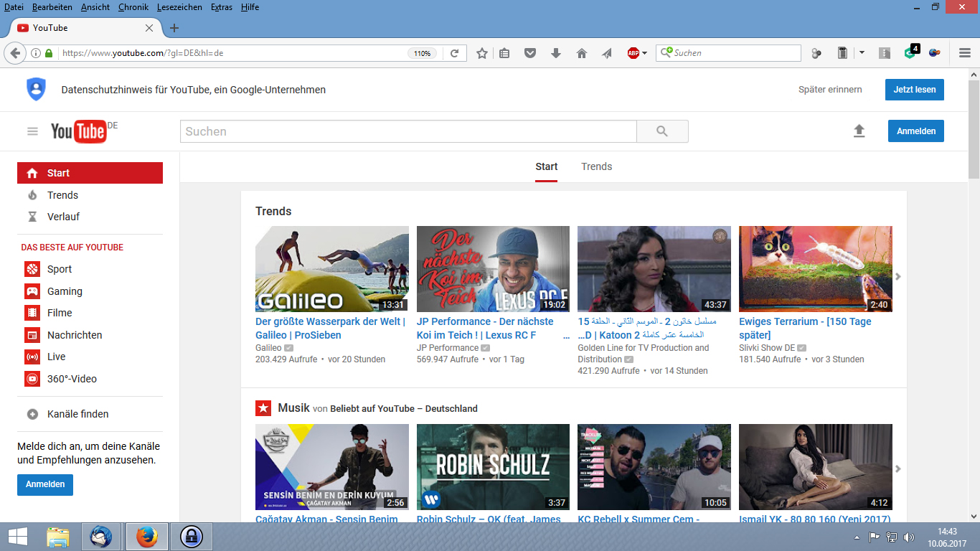Viewport: 980px width, 551px height.
Task: Open Firefox downloads arrow icon
Action: 556,53
